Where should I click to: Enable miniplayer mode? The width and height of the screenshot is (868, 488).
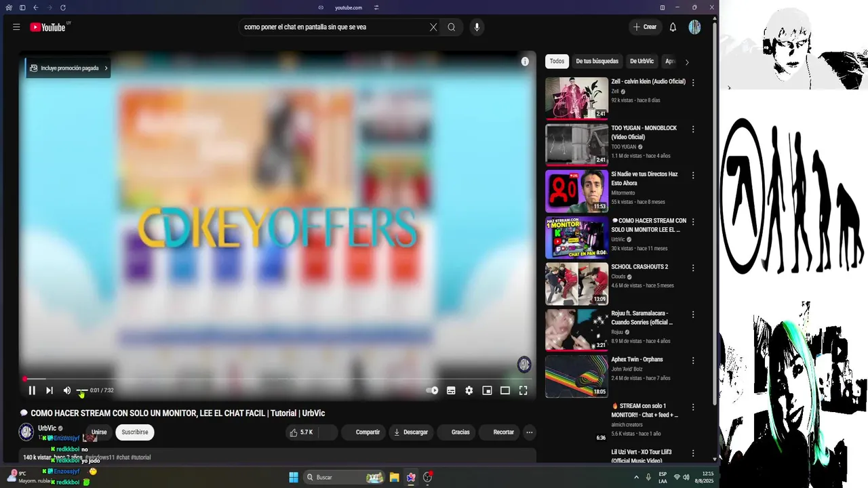tap(487, 390)
